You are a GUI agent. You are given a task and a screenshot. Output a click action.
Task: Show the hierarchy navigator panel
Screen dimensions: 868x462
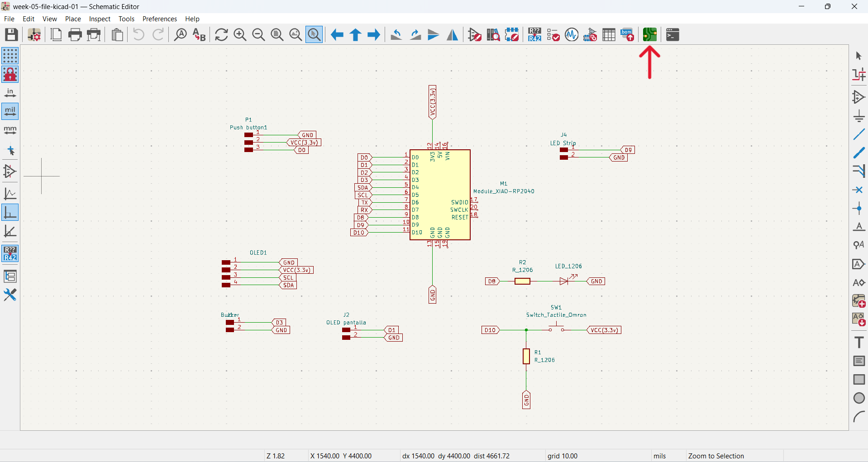[10, 276]
